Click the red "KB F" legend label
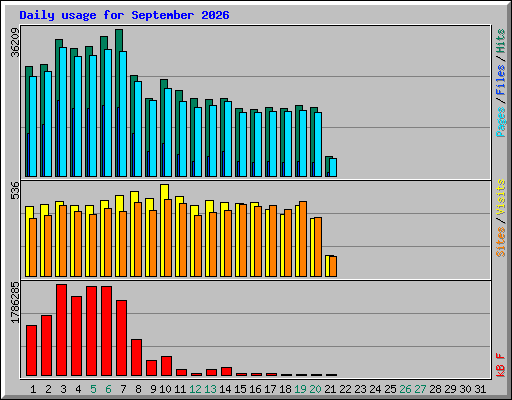This screenshot has width=512, height=400. click(500, 365)
